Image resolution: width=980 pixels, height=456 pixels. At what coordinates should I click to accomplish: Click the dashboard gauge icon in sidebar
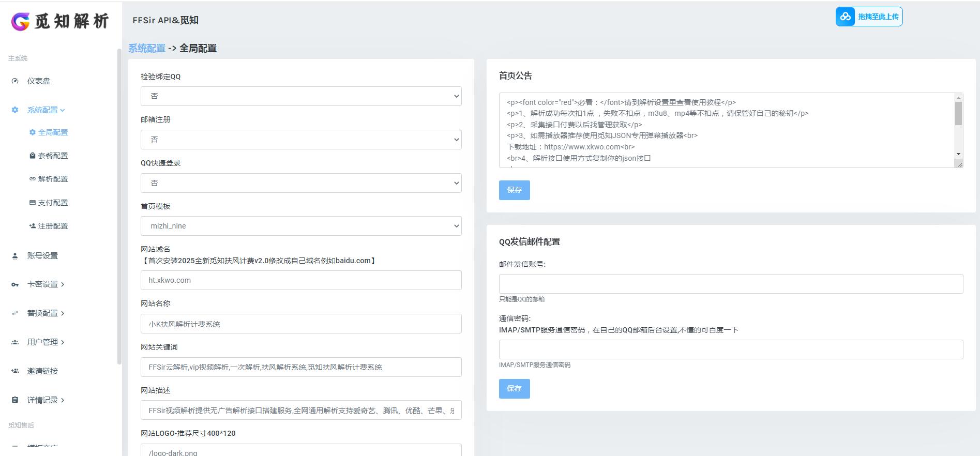click(15, 81)
